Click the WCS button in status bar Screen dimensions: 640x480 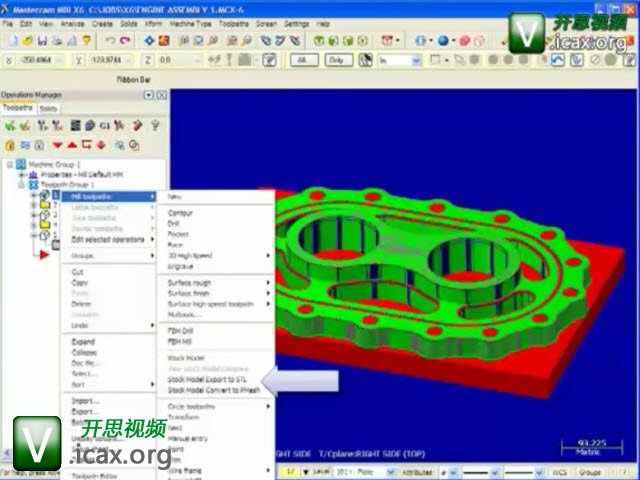[x=560, y=472]
